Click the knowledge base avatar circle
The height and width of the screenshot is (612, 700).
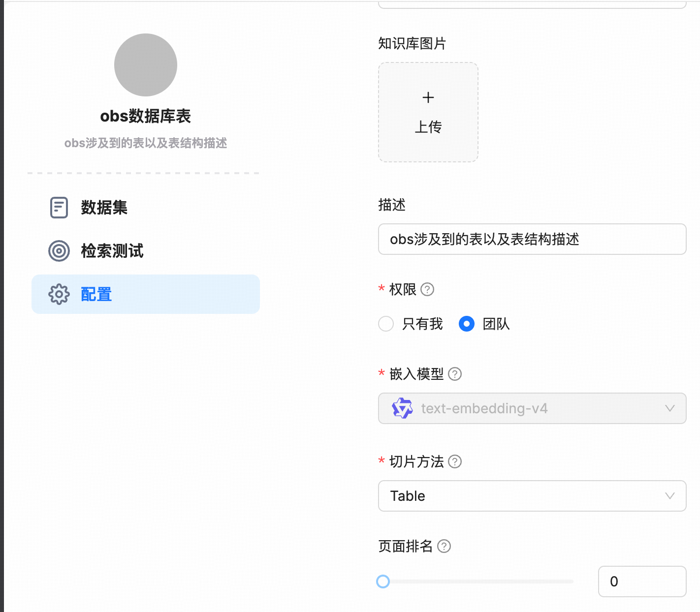tap(145, 64)
